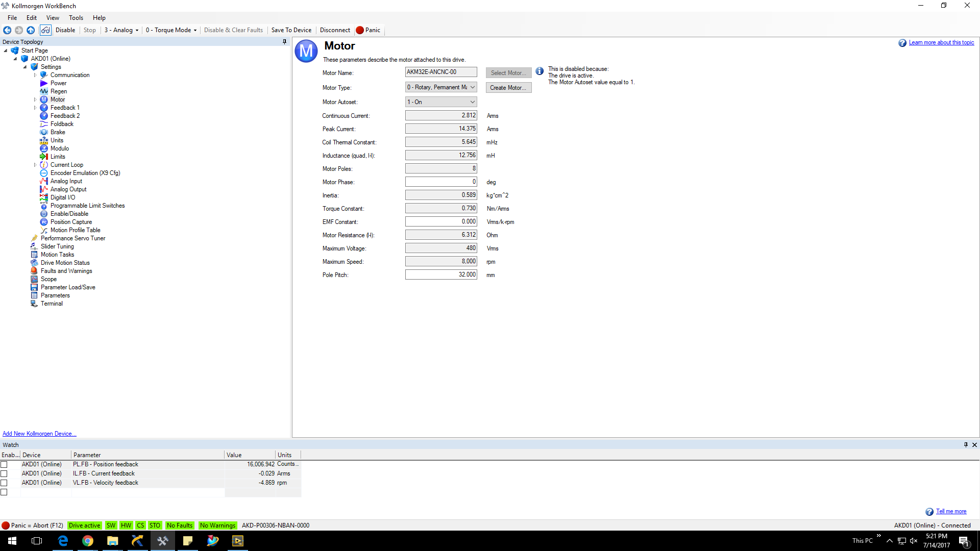This screenshot has height=551, width=980.
Task: Open the Tools menu
Action: [x=76, y=18]
